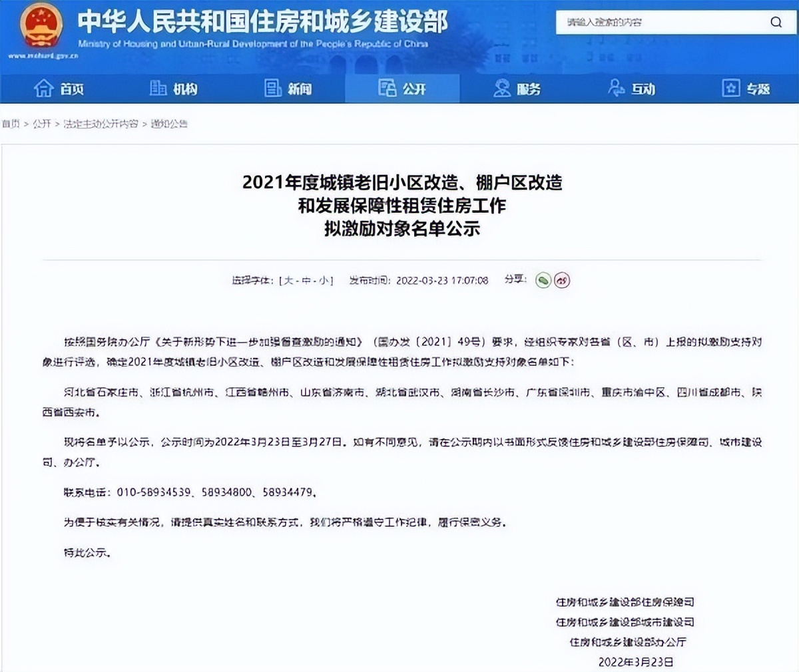
Task: Select the 首页 home icon in navigation
Action: point(44,88)
